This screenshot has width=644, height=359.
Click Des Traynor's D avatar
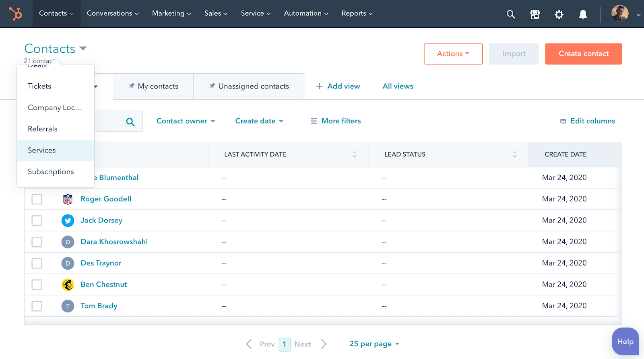point(68,263)
